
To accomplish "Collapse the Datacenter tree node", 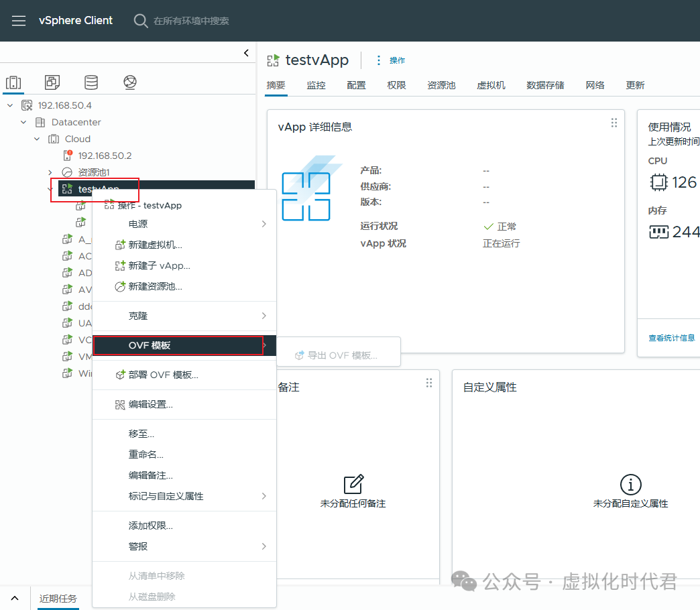I will [23, 122].
